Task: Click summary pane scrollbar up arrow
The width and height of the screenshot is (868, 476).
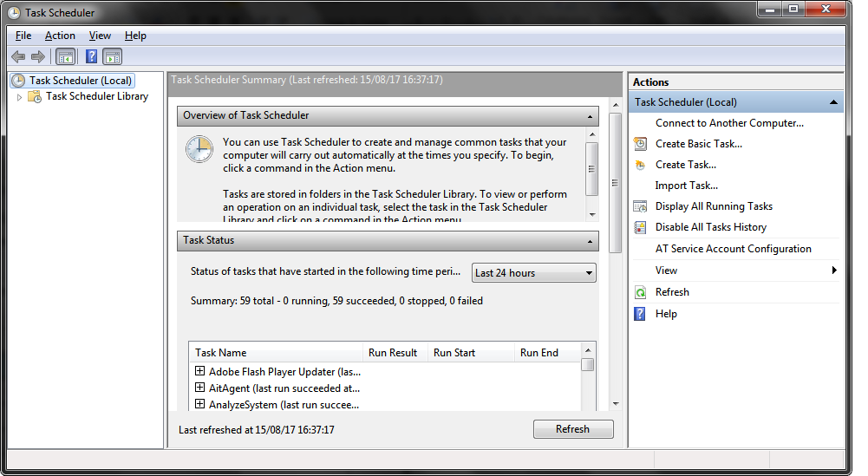Action: 616,105
